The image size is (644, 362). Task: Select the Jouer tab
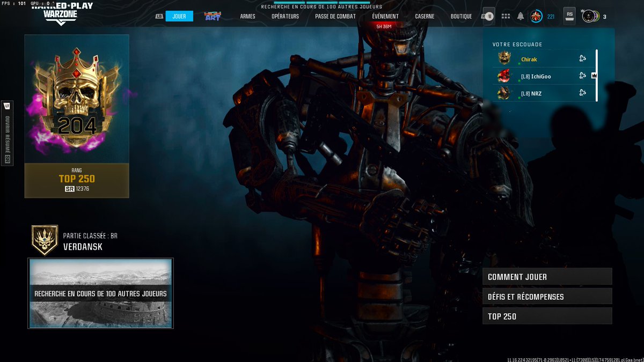point(179,16)
